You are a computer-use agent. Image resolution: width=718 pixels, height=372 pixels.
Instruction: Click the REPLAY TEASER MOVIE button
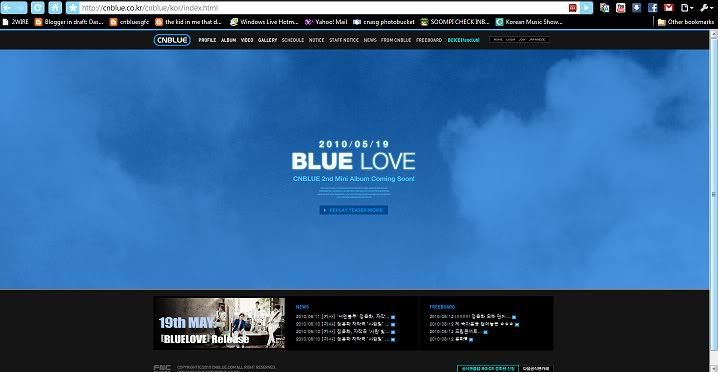[354, 210]
